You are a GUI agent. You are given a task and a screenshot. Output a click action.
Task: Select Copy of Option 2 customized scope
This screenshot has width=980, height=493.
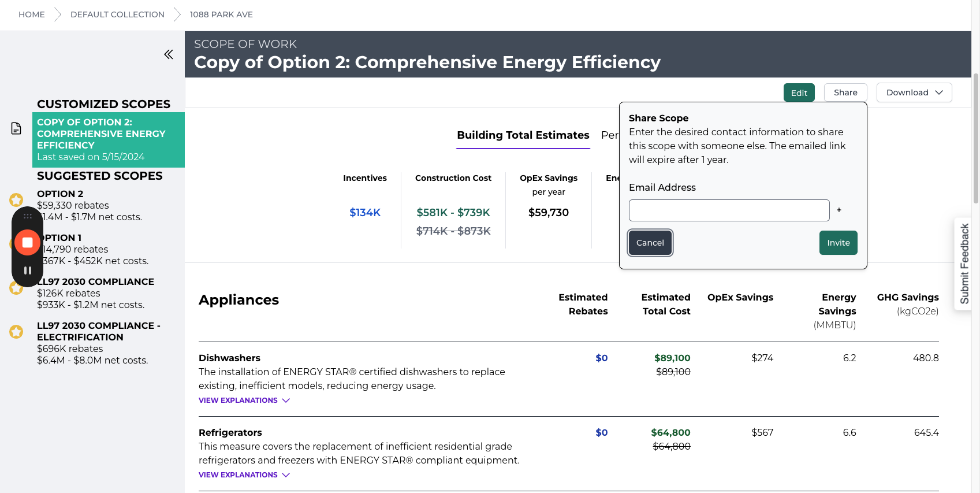click(109, 139)
